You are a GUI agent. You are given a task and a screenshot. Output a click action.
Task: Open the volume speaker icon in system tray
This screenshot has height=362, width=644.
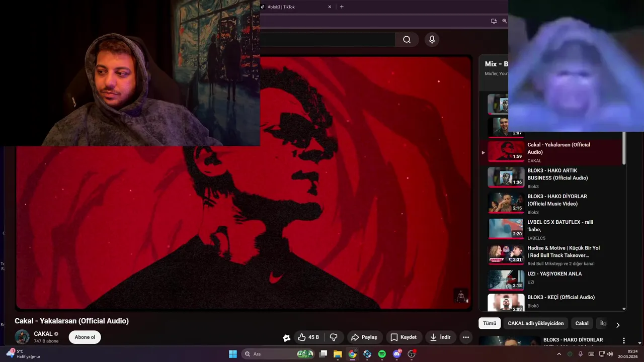610,354
